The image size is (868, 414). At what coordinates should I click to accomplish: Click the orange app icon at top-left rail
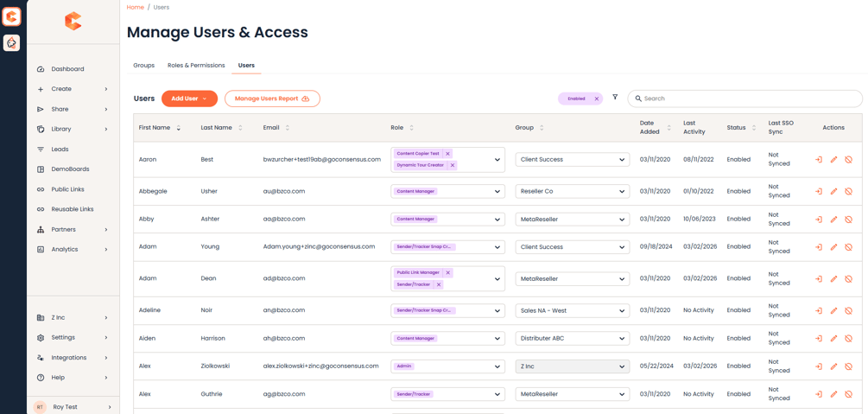coord(11,16)
